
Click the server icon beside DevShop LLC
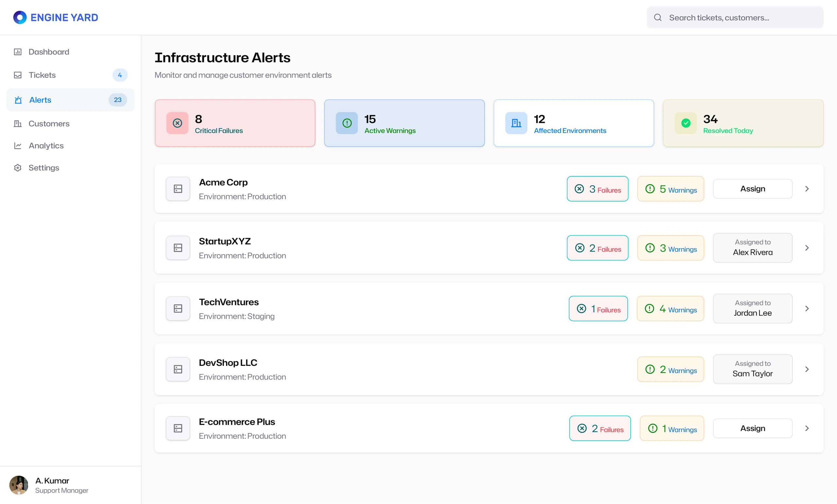(178, 369)
